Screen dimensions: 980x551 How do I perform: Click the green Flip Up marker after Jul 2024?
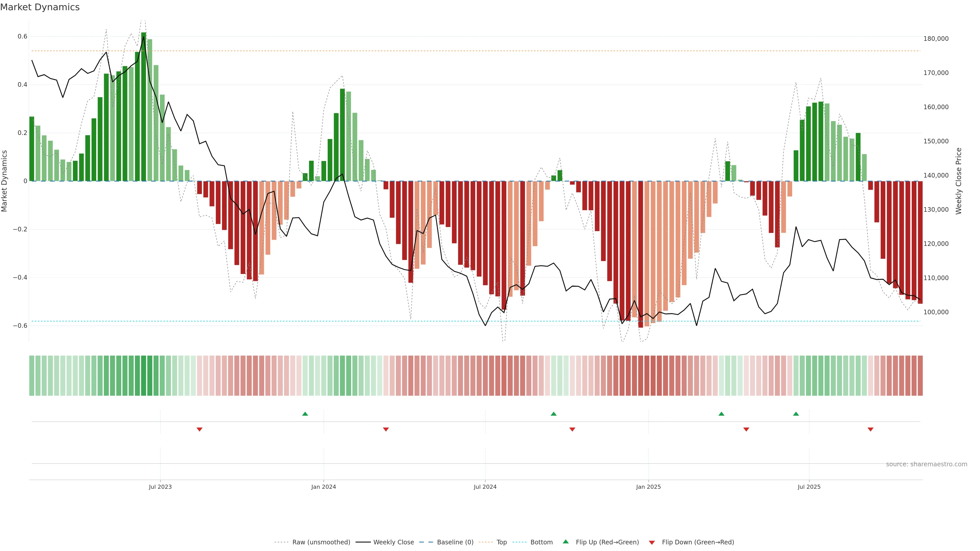tap(554, 414)
